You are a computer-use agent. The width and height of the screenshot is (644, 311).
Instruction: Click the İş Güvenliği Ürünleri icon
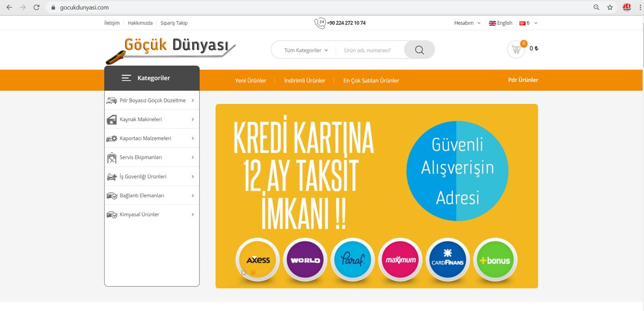[112, 176]
